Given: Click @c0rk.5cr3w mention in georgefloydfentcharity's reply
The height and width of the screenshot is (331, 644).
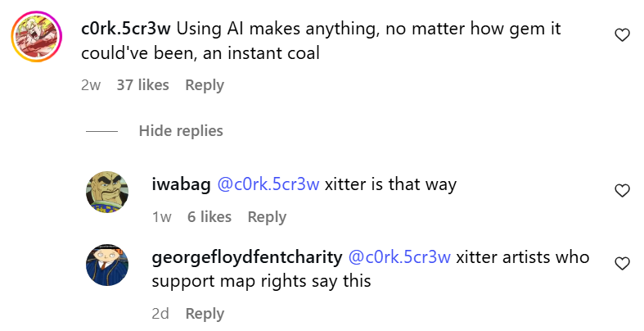Looking at the screenshot, I should 400,257.
